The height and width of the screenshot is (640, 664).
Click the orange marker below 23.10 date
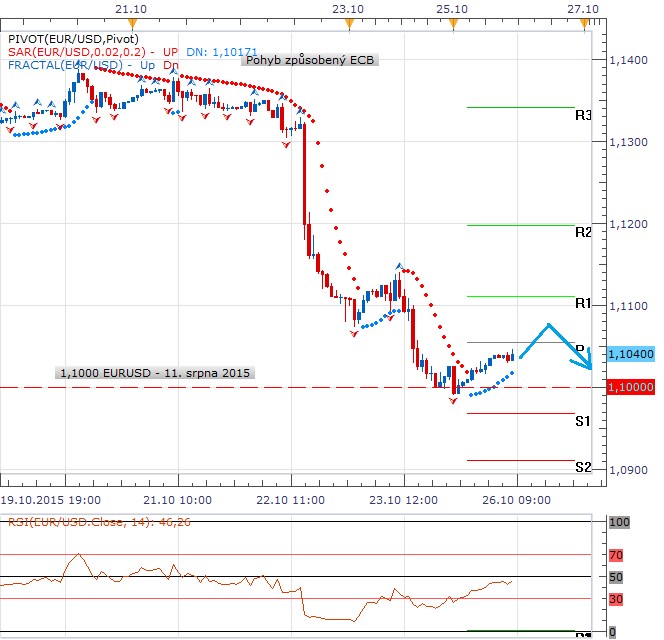(x=346, y=22)
